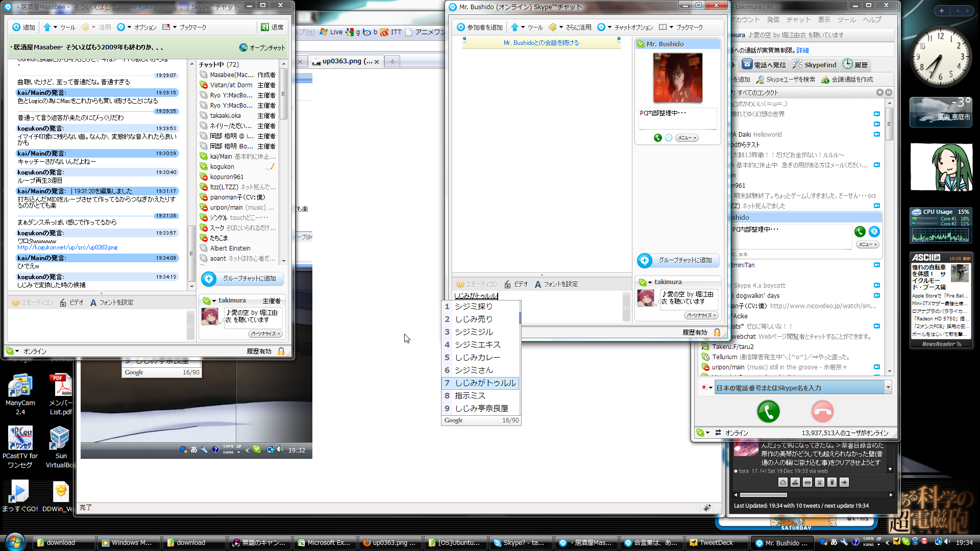This screenshot has width=980, height=551.
Task: Select Albert Einstein in chat participant list
Action: tap(230, 248)
